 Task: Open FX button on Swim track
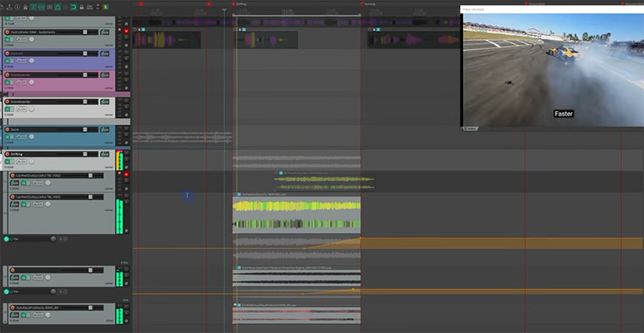click(9, 136)
